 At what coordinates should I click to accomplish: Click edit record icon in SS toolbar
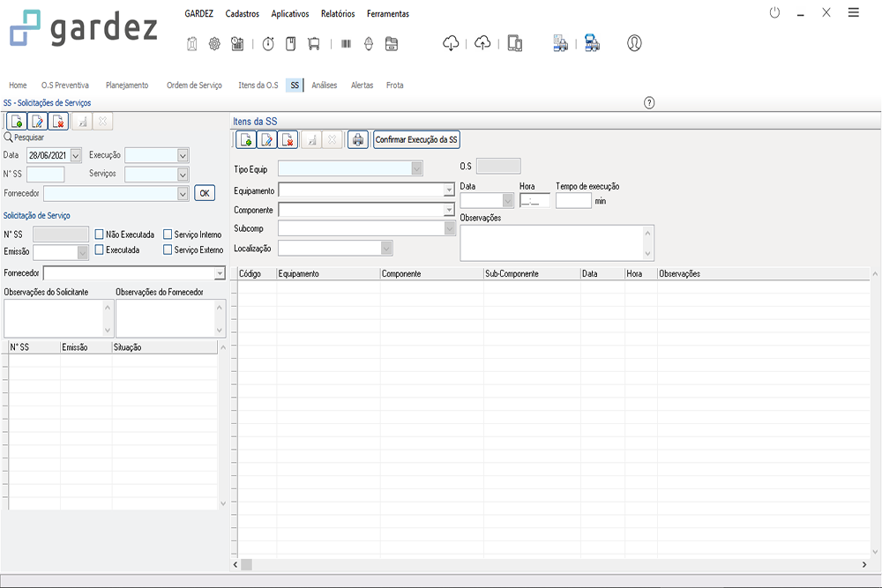[x=38, y=122]
